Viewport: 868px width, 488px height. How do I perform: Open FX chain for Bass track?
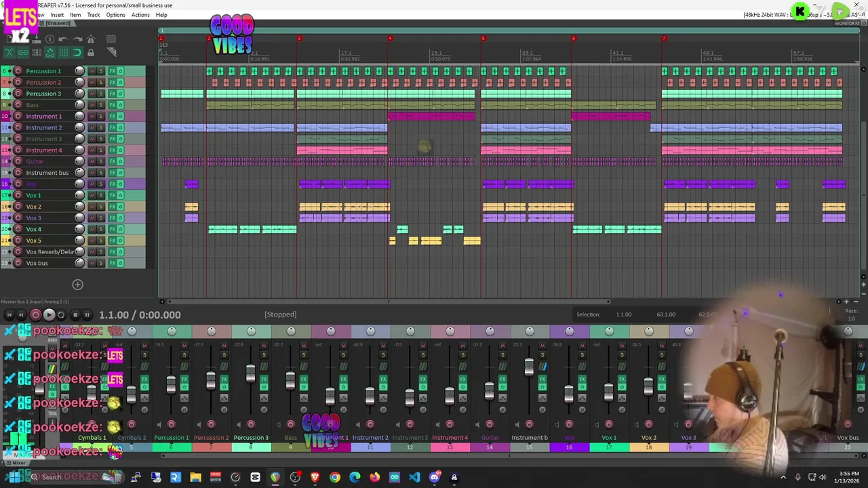(x=112, y=105)
